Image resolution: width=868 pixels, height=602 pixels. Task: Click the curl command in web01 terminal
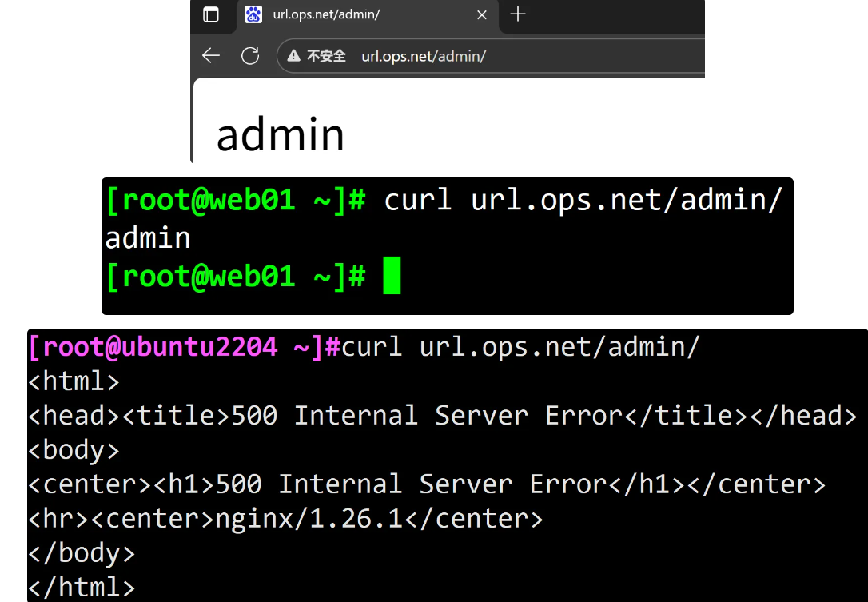[x=583, y=199]
